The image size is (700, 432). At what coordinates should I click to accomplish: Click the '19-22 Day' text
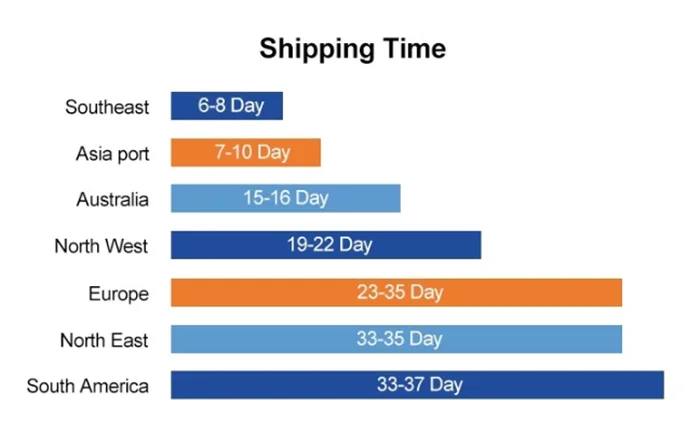326,246
